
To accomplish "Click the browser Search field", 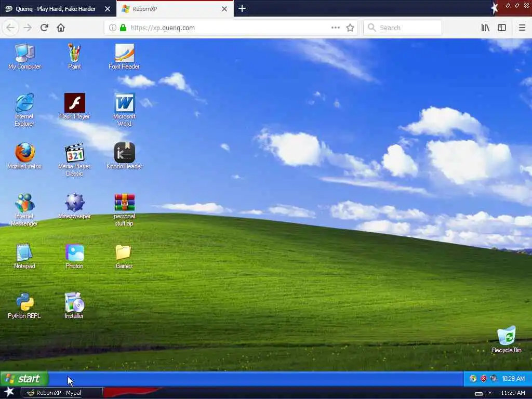I will pyautogui.click(x=403, y=28).
